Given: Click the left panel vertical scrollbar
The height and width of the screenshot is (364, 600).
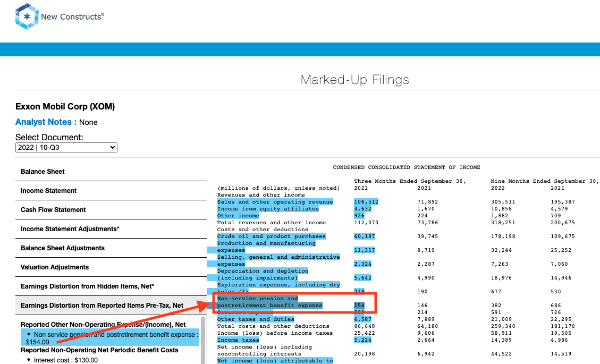Looking at the screenshot, I should 203,340.
